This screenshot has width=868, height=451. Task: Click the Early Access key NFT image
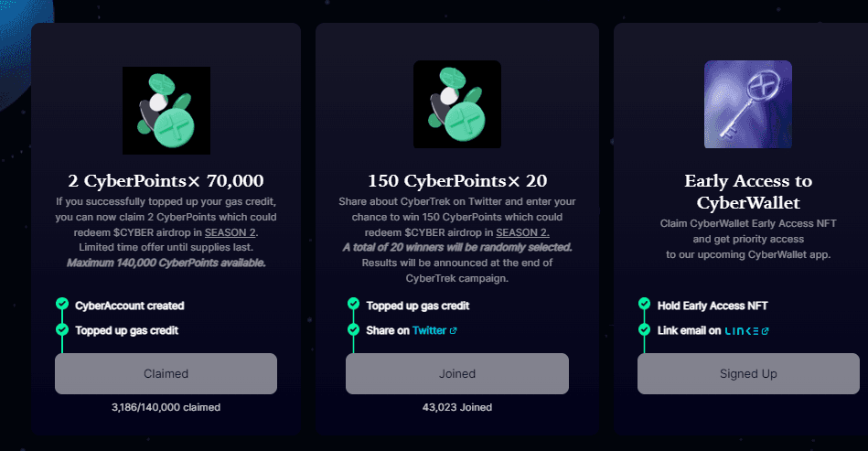(x=747, y=104)
